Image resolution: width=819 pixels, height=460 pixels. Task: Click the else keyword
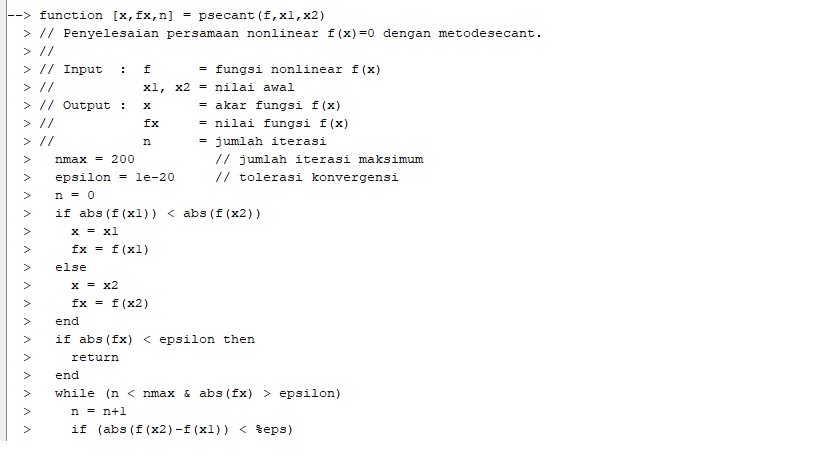pyautogui.click(x=71, y=267)
